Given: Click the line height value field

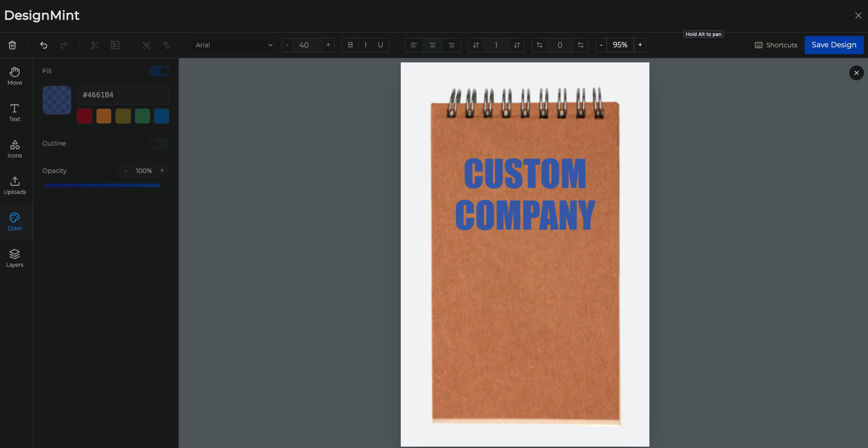Looking at the screenshot, I should click(x=496, y=45).
